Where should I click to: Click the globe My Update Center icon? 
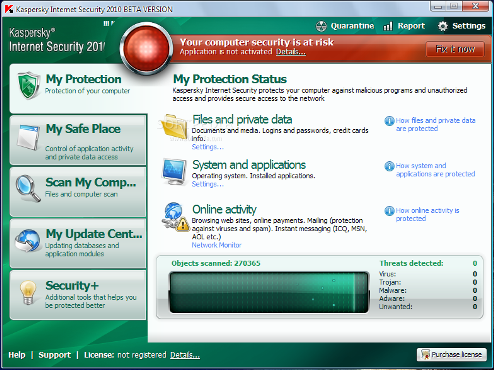point(27,241)
